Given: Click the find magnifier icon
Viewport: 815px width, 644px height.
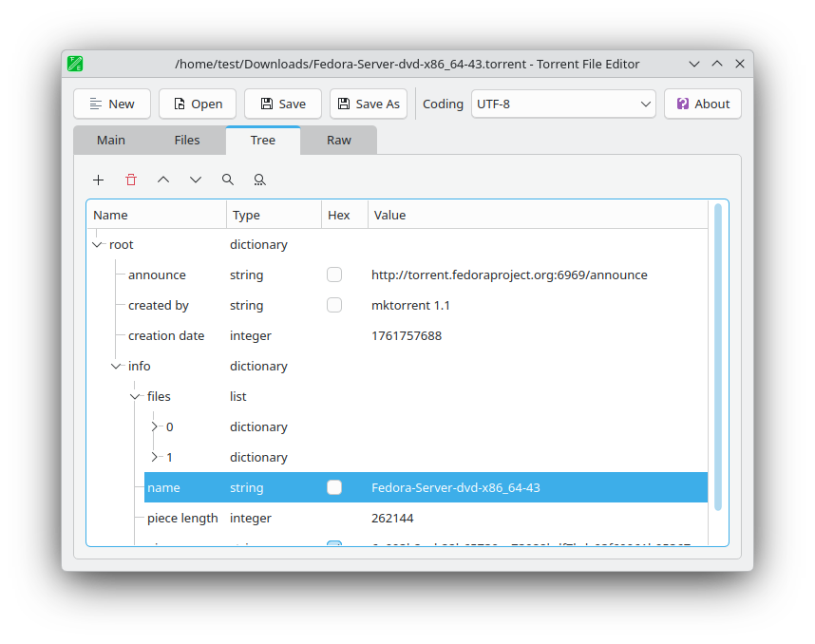Looking at the screenshot, I should tap(228, 180).
